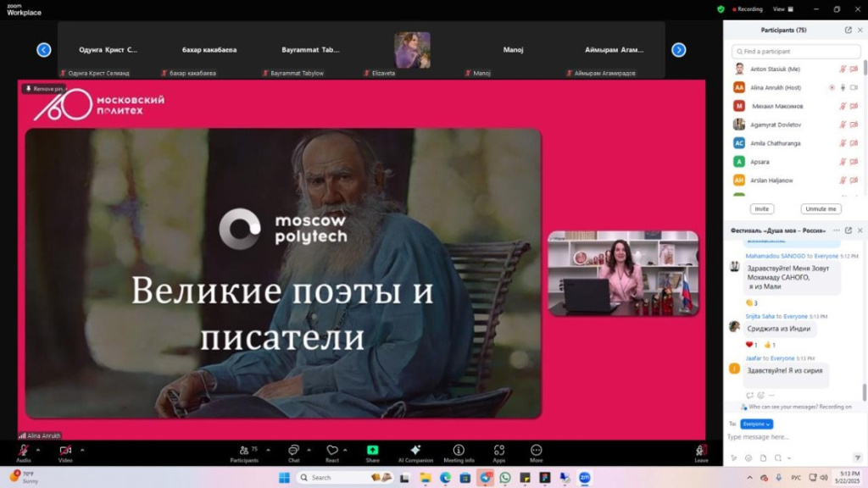Send the chat message
Viewport: 868px width, 488px height.
857,458
